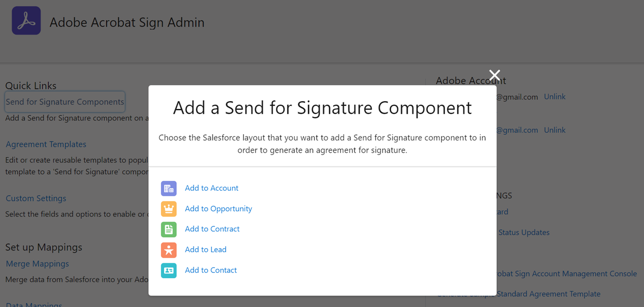Open Custom Settings
This screenshot has height=307, width=644.
[x=36, y=198]
